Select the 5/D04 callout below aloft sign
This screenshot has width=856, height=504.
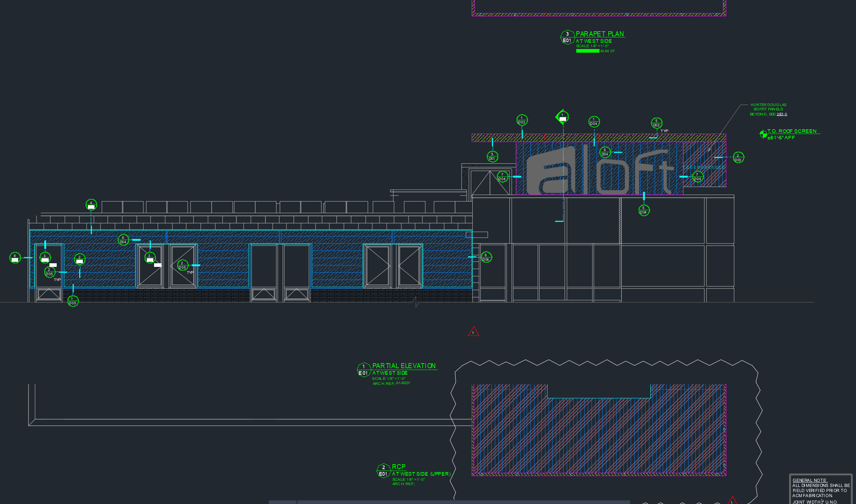pyautogui.click(x=643, y=210)
